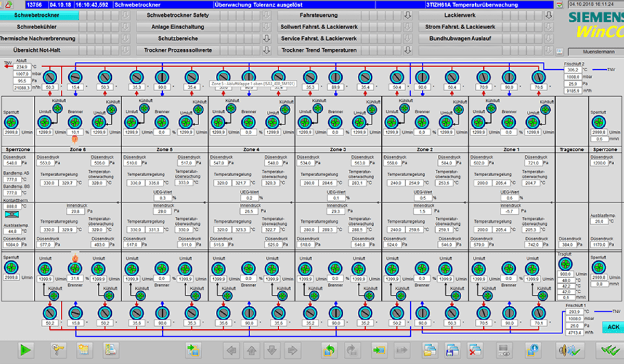Expand the arrow next to Fahrsteuerung

408,16
